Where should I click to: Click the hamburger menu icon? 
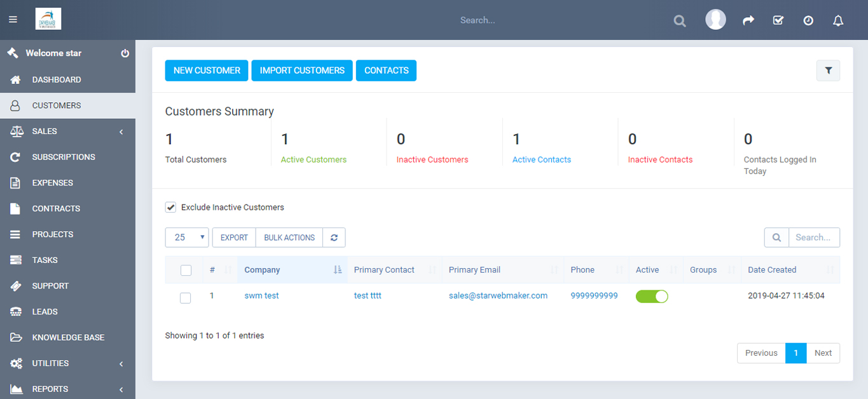(13, 20)
